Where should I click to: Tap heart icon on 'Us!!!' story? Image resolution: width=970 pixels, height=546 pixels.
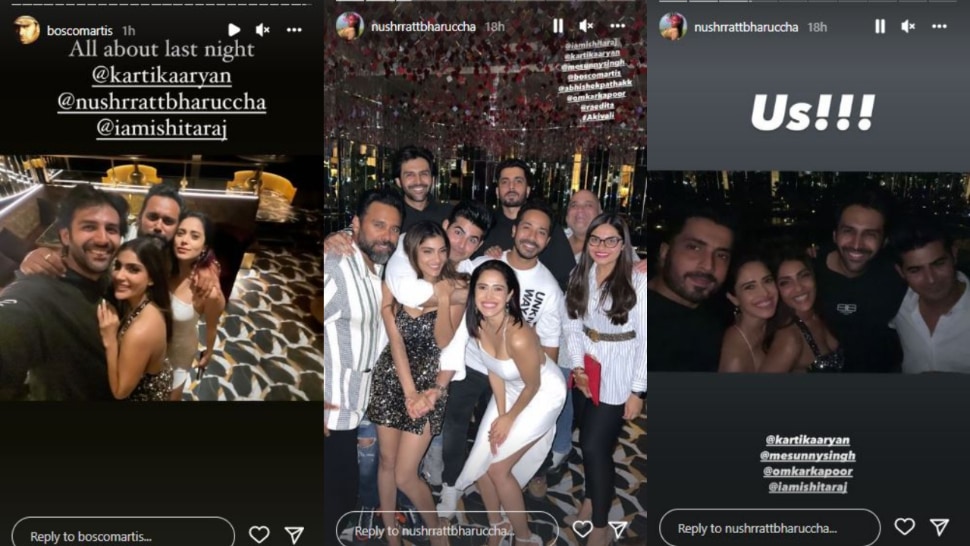click(x=904, y=526)
